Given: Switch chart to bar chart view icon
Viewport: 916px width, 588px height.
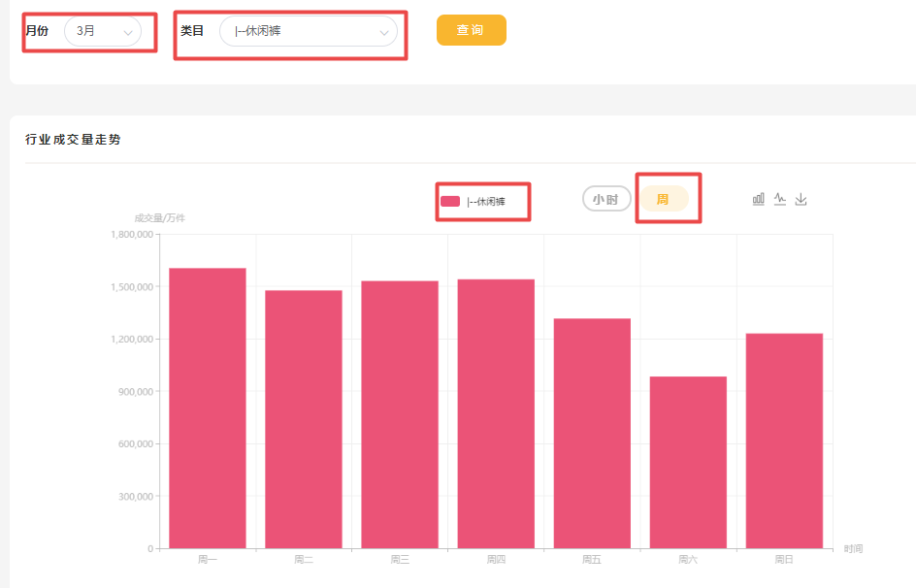Looking at the screenshot, I should 758,199.
